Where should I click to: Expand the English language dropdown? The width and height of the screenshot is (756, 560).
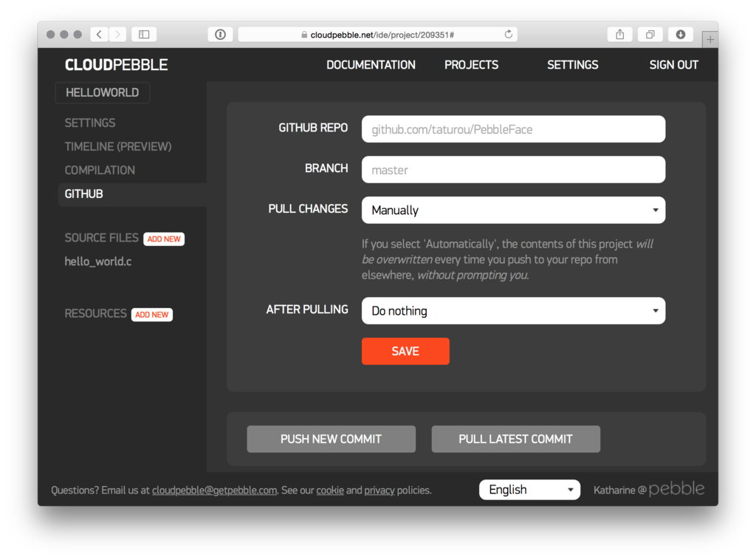pos(529,490)
